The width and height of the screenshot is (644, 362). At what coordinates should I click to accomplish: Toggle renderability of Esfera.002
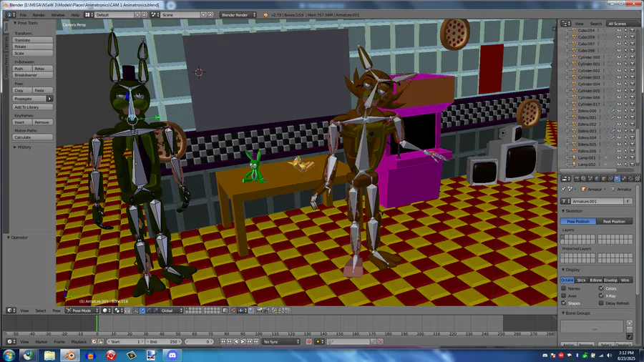pos(632,124)
